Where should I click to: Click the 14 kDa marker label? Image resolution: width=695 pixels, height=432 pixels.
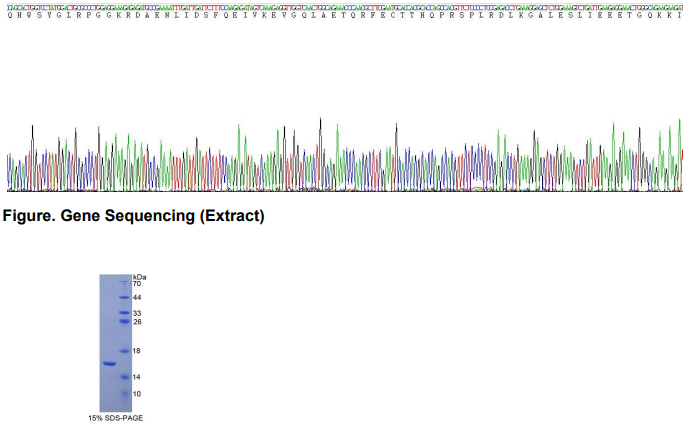tap(137, 377)
